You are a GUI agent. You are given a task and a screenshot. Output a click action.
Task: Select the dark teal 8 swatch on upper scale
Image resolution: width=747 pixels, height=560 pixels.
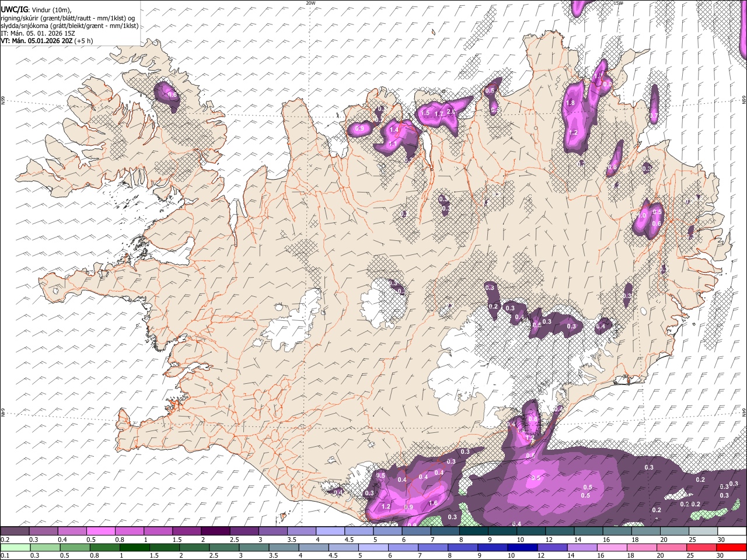click(x=473, y=531)
